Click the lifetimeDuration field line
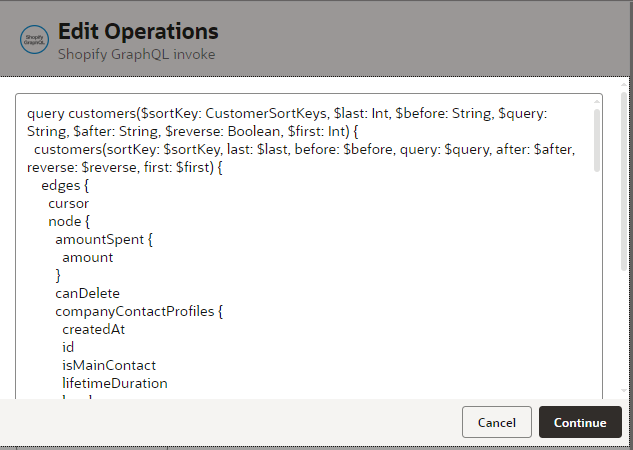Viewport: 633px width, 450px height. 114,383
